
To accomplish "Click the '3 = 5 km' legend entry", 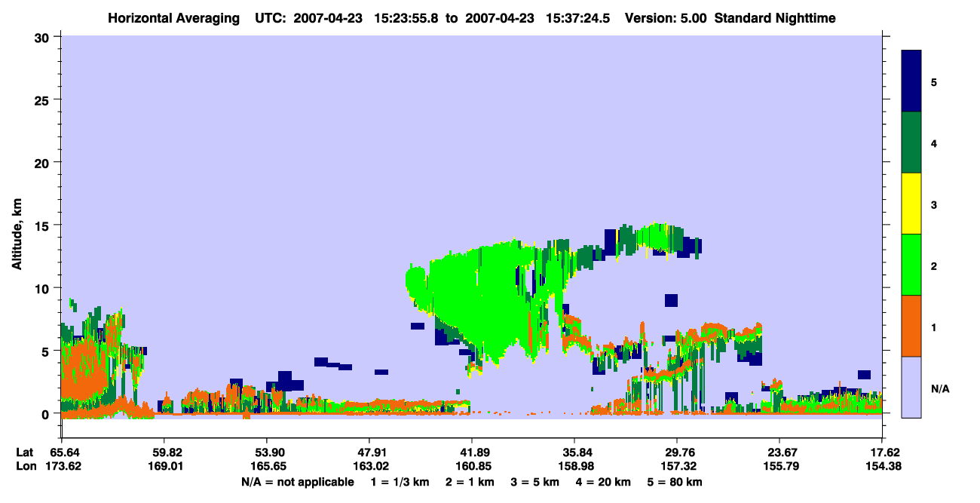I will pyautogui.click(x=535, y=482).
